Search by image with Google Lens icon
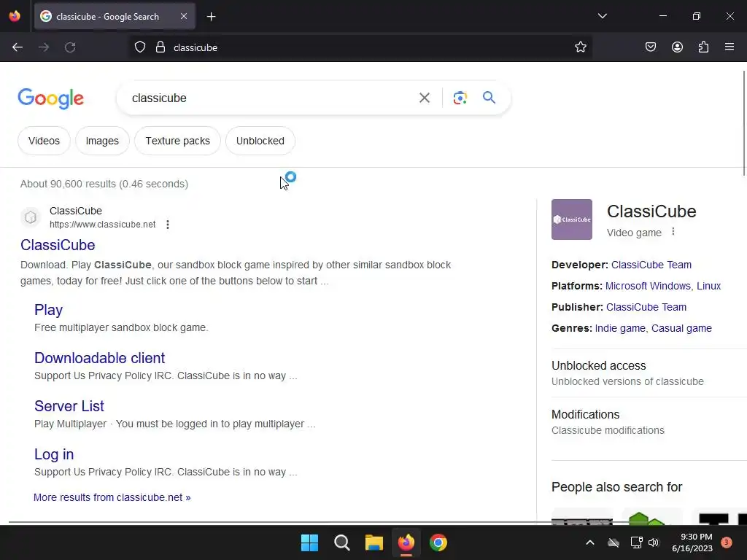This screenshot has height=560, width=747. click(460, 98)
